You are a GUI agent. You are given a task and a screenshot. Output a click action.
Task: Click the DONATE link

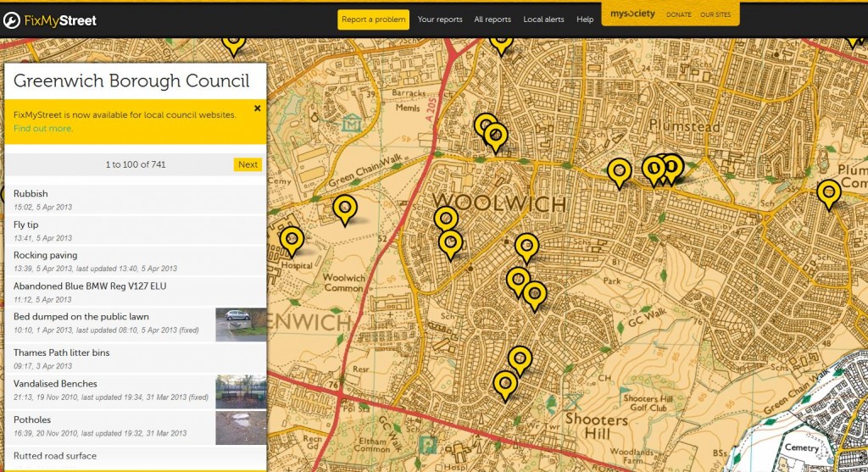click(x=679, y=15)
